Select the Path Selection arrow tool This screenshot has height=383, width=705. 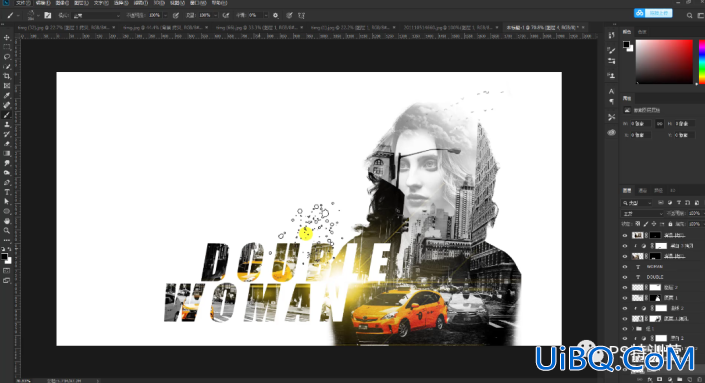(7, 201)
